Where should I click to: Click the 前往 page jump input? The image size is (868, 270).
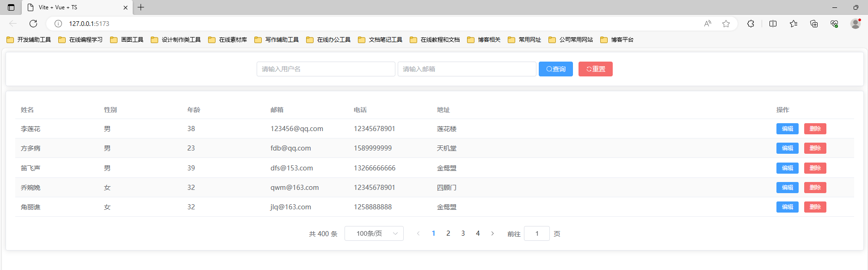pos(537,233)
